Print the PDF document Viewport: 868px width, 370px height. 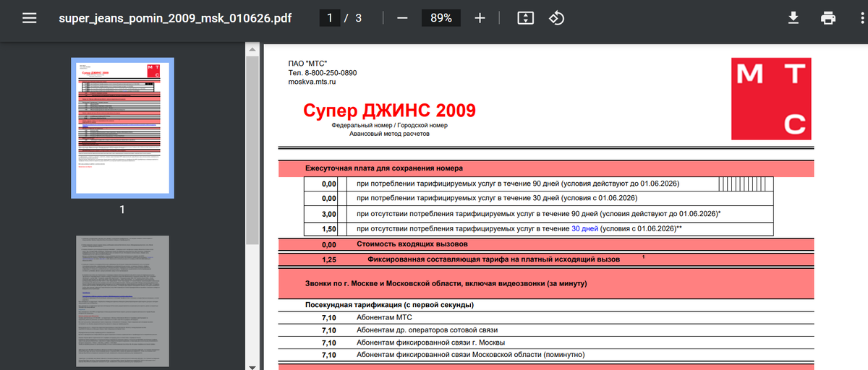point(828,18)
